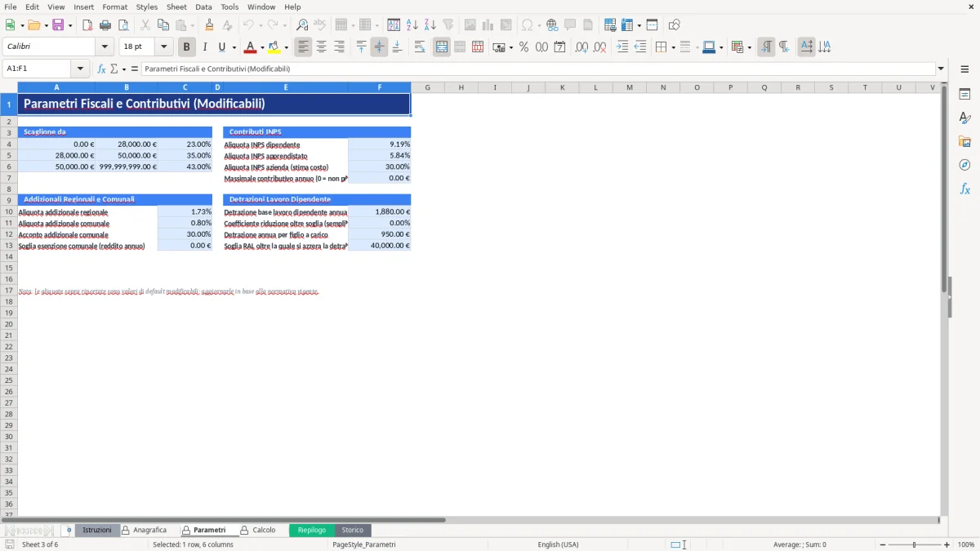
Task: Activate Clone Formatting paintbrush
Action: (x=209, y=25)
